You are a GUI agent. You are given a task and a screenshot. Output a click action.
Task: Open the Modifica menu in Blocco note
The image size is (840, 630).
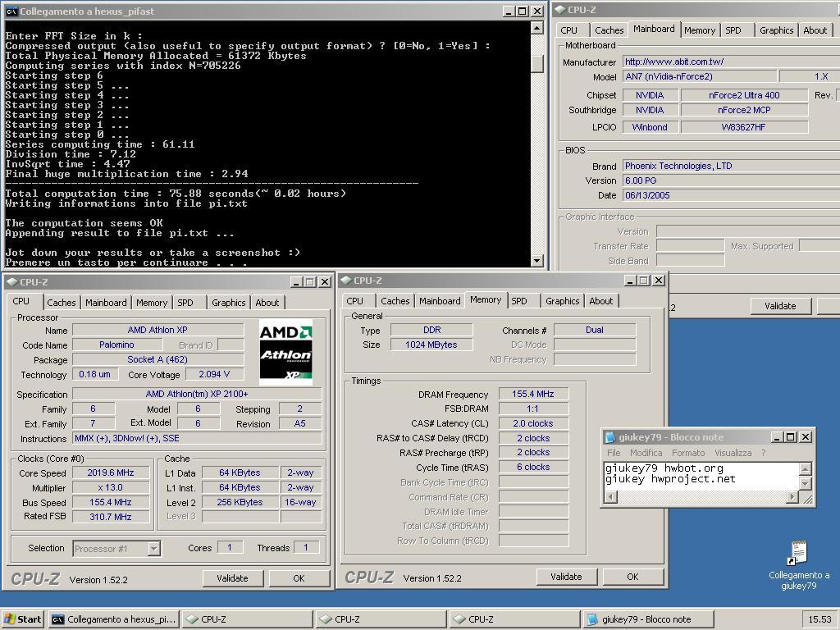(646, 453)
